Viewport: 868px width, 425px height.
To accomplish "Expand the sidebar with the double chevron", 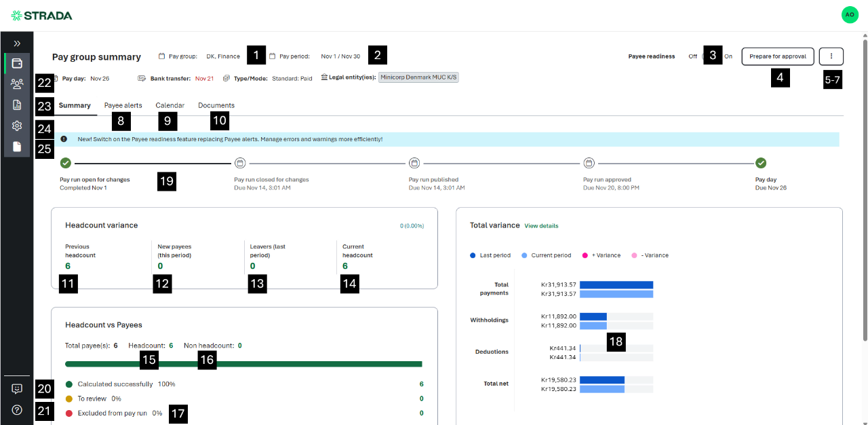I will (x=17, y=43).
